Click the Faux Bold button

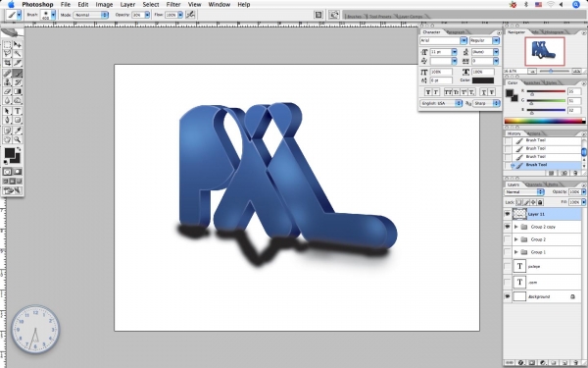tap(428, 92)
